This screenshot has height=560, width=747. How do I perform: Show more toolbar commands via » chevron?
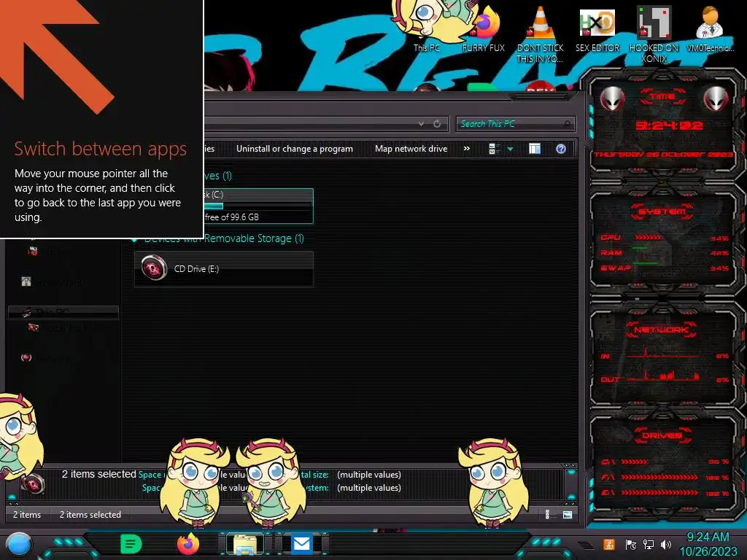click(x=467, y=149)
